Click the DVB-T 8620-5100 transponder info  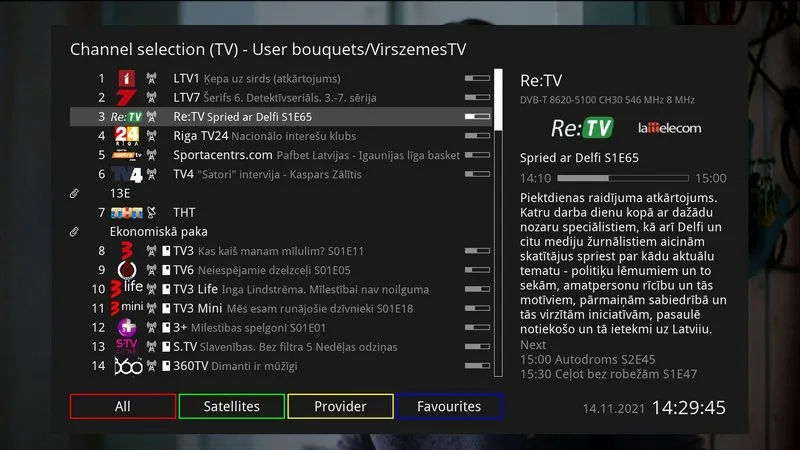(x=607, y=100)
